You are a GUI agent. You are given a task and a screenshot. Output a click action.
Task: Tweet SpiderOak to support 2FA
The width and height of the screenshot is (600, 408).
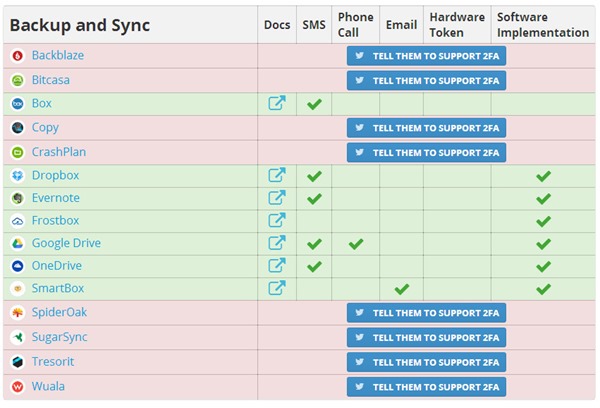426,313
